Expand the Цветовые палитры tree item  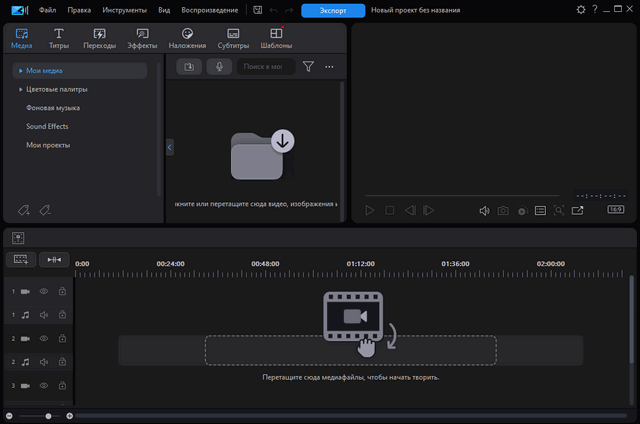[21, 89]
